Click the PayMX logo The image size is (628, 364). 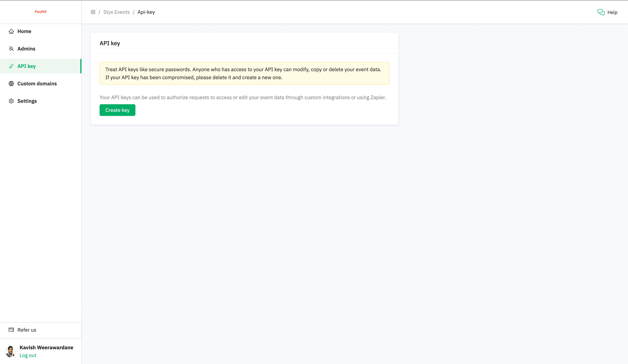click(x=41, y=12)
